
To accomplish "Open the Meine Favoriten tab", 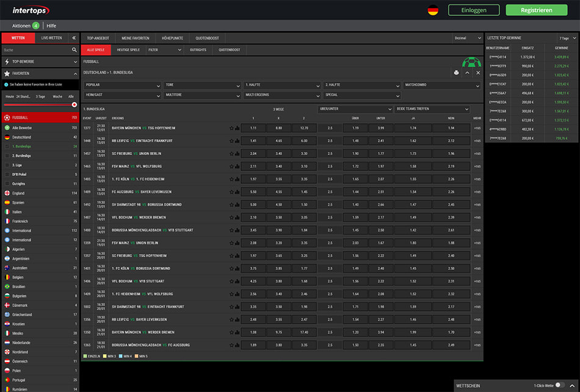I will pyautogui.click(x=136, y=38).
